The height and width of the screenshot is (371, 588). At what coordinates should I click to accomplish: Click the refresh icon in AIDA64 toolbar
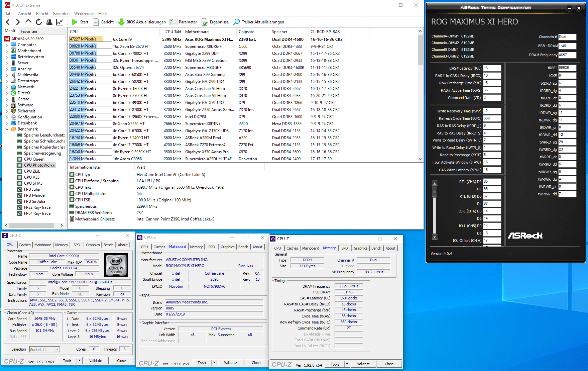point(39,22)
